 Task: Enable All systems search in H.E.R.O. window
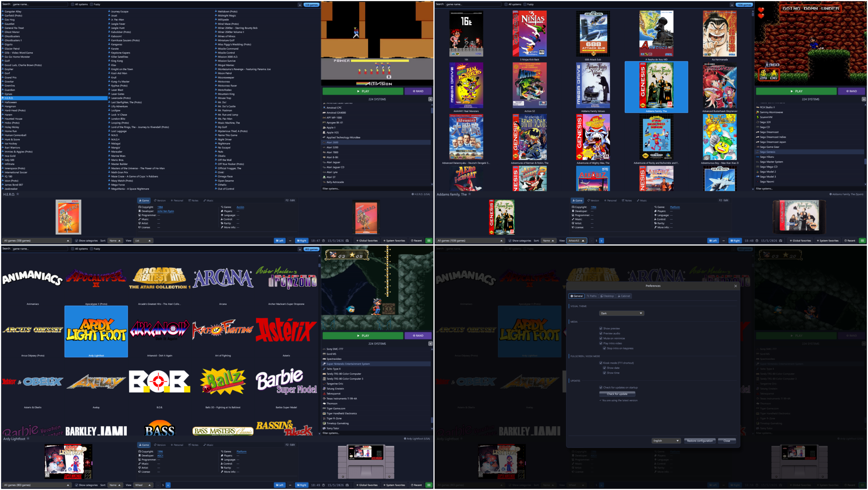pos(73,4)
